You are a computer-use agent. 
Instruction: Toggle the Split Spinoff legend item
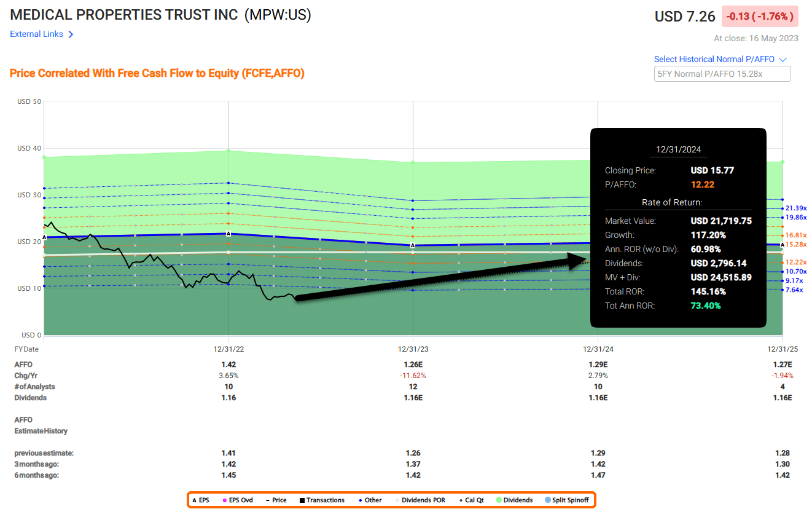567,500
